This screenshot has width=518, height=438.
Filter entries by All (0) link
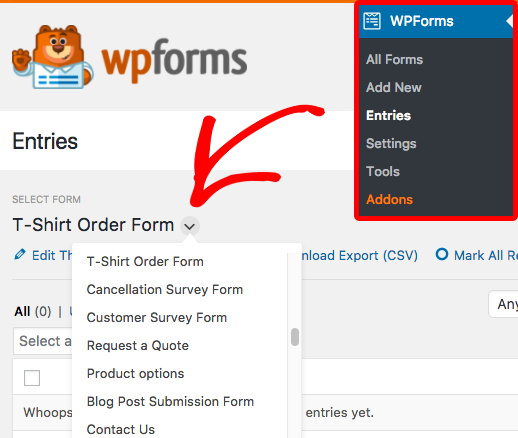coord(33,312)
